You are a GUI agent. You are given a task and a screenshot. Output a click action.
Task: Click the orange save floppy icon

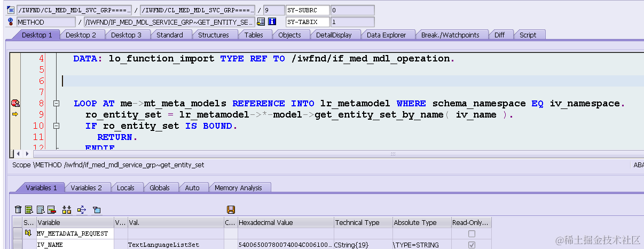tap(231, 209)
